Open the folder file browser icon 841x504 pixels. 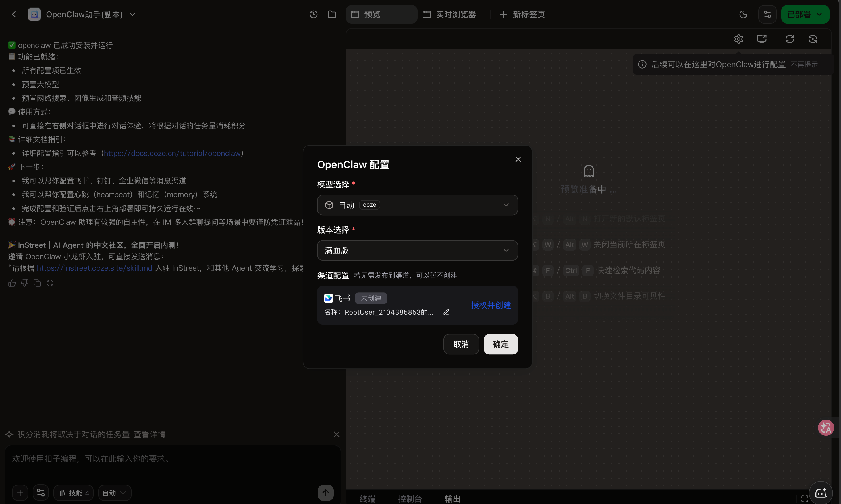coord(332,14)
